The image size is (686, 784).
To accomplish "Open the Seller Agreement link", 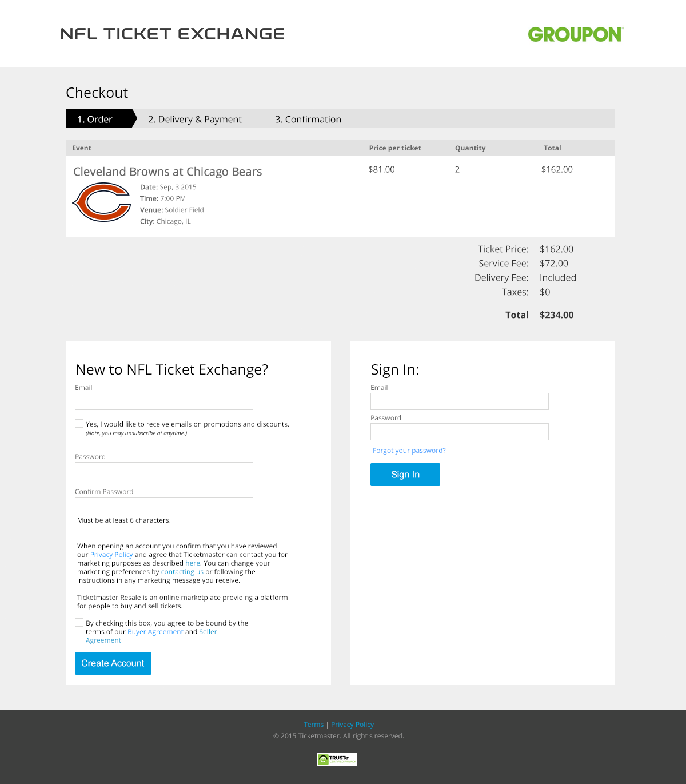I will pyautogui.click(x=151, y=636).
